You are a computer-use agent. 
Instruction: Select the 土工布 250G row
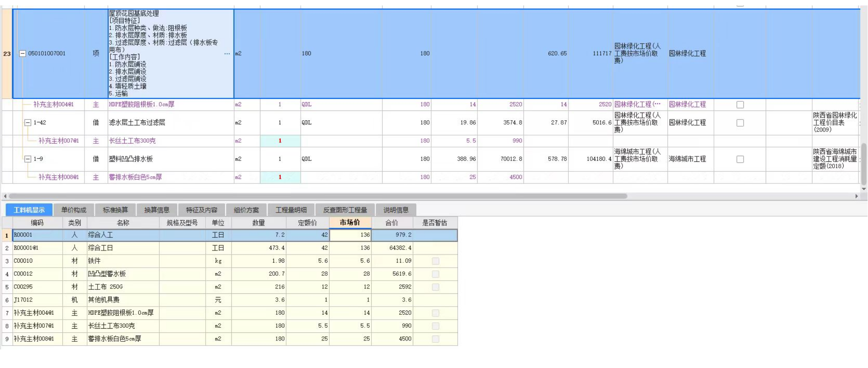tap(230, 287)
